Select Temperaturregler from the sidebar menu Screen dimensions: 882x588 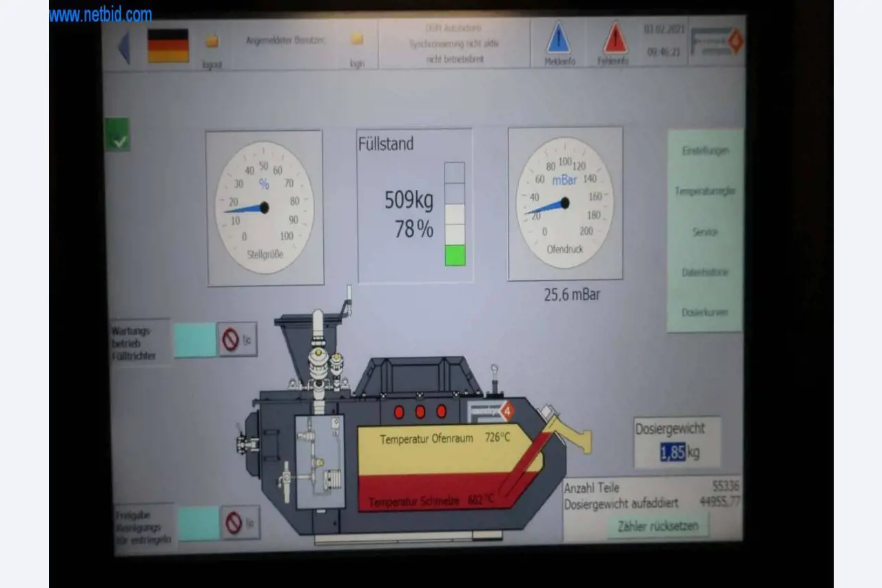[704, 191]
